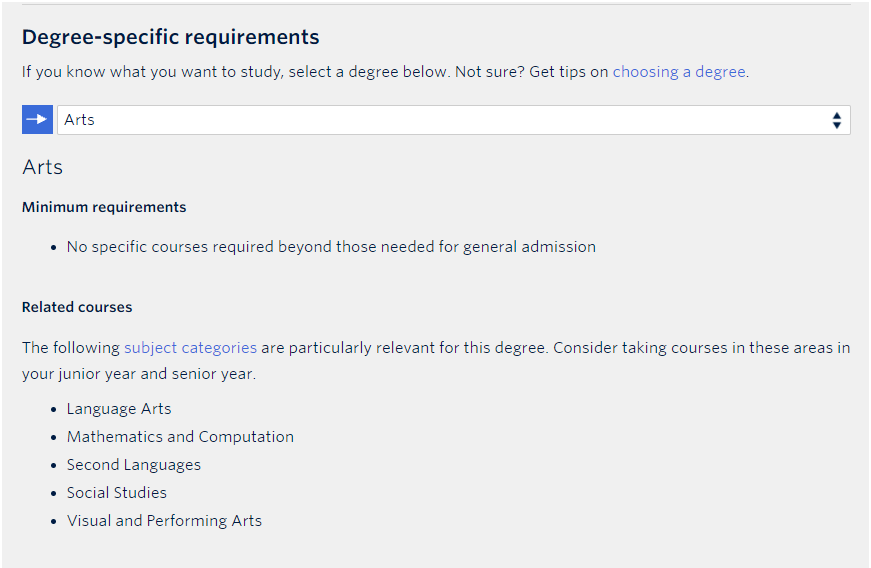871x568 pixels.
Task: Click the 'Mathematics and Computation' list item
Action: [180, 436]
